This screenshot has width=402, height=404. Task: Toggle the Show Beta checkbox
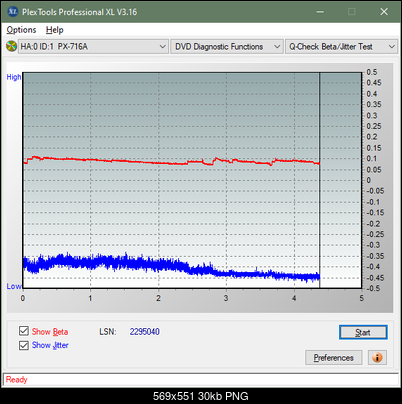(x=24, y=331)
